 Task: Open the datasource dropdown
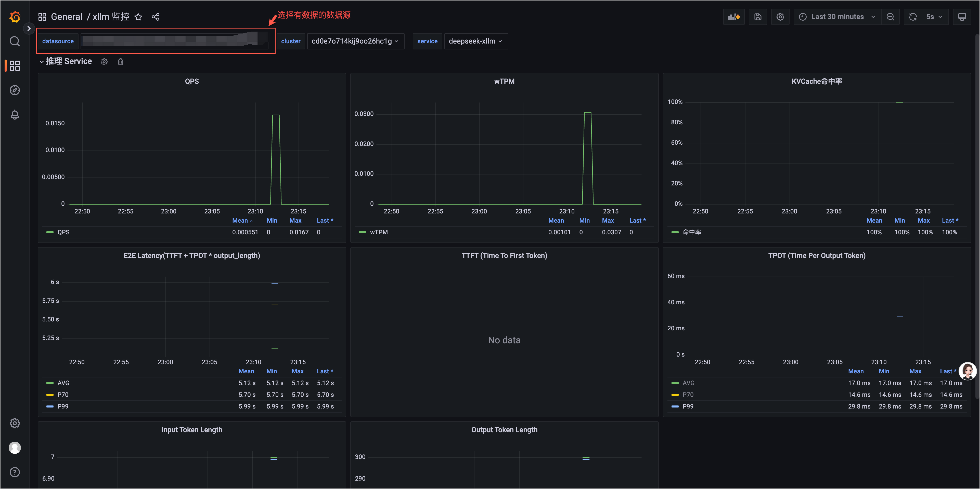(174, 41)
